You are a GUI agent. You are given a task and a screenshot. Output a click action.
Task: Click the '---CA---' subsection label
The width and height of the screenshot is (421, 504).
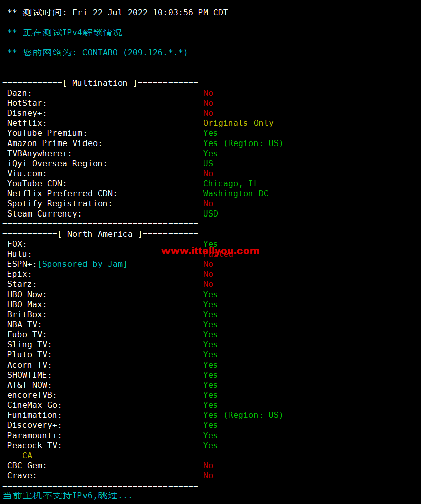27,456
